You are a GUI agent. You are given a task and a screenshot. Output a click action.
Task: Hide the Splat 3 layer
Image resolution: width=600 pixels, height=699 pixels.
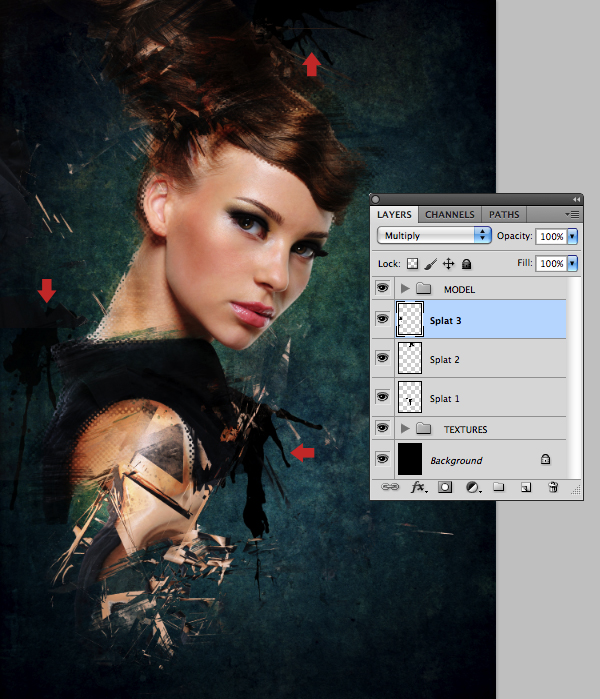tap(382, 319)
